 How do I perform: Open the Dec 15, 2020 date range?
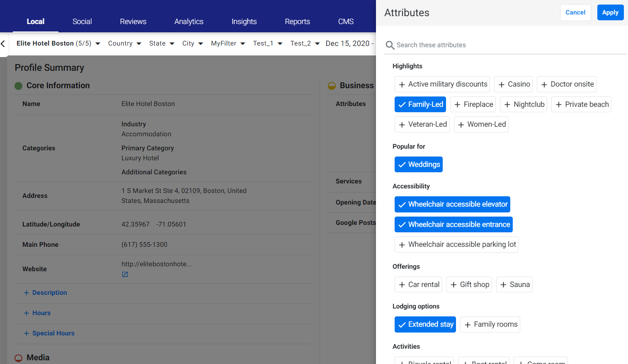coord(350,43)
